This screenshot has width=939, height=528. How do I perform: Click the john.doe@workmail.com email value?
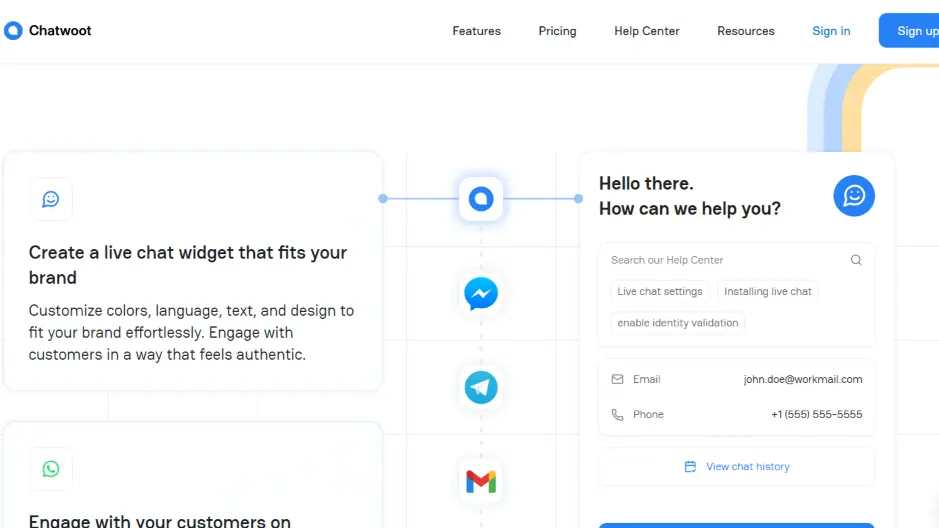(x=802, y=379)
